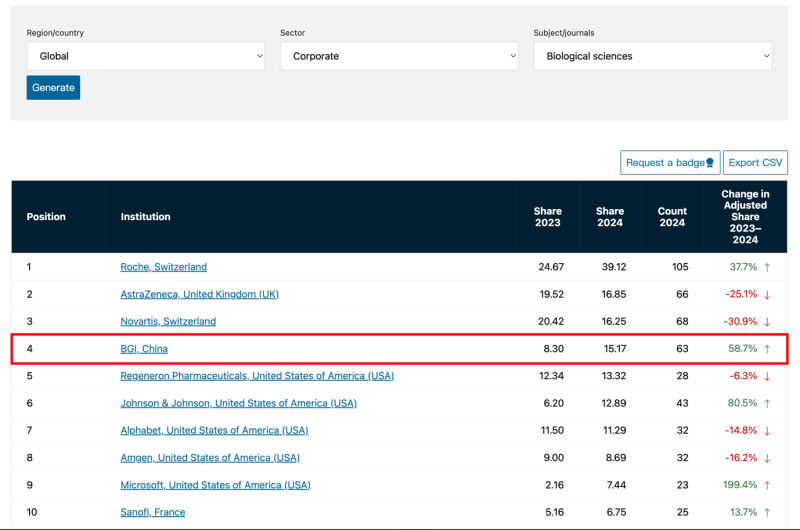Screen dimensions: 800x530
Task: Click the -30.9% change value
Action: (740, 321)
